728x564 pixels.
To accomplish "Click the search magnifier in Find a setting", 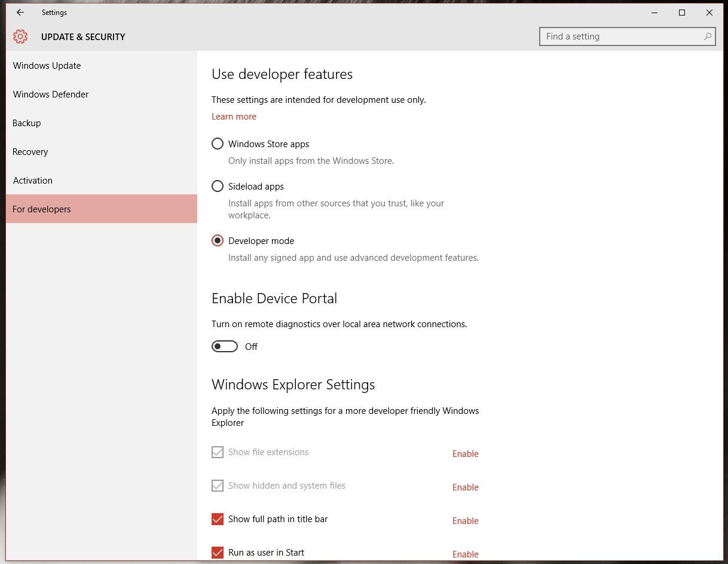I will coord(708,36).
